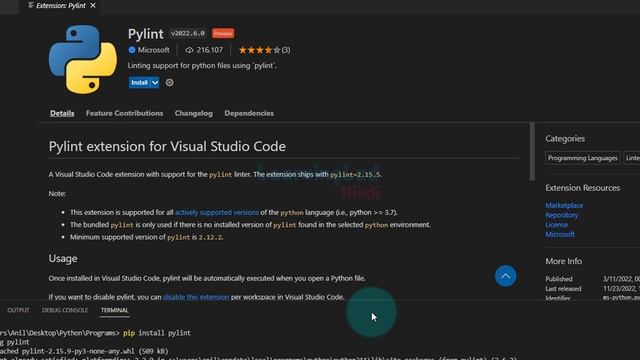
Task: Click the Published date label
Action: coord(559,279)
